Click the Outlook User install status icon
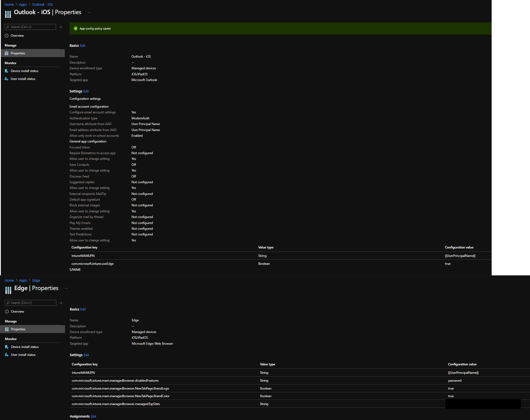Viewport: 530px width, 420px height. pos(7,79)
